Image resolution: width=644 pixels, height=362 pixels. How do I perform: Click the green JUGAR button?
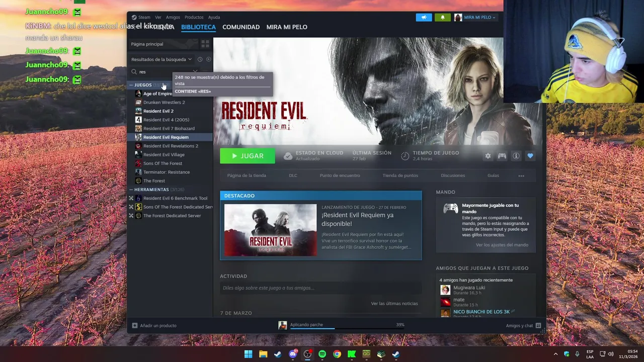point(248,156)
